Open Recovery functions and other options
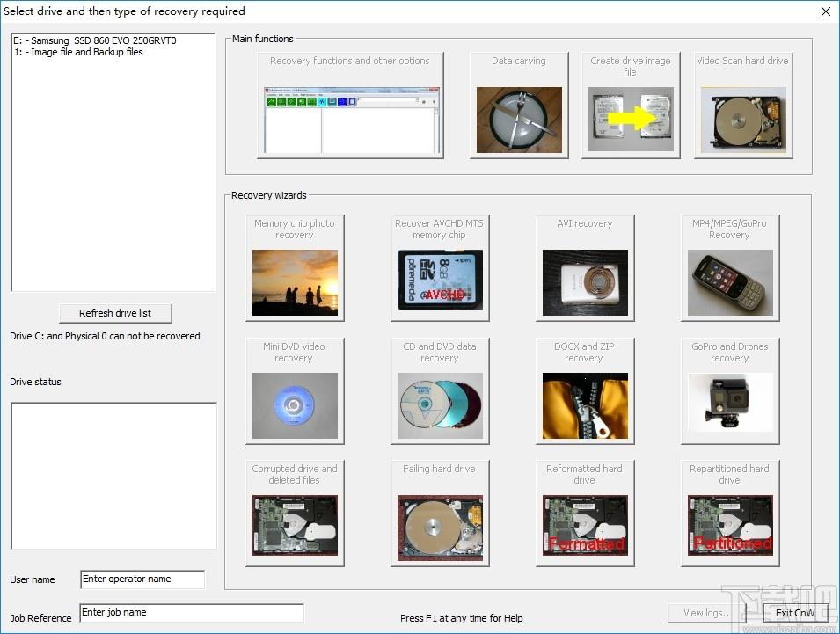Viewport: 840px width, 634px height. (x=350, y=106)
